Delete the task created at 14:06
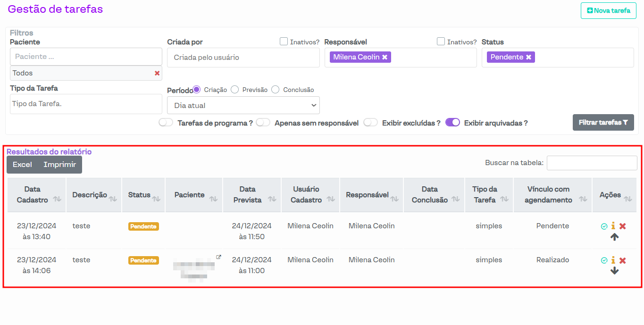This screenshot has width=644, height=325. (x=622, y=260)
